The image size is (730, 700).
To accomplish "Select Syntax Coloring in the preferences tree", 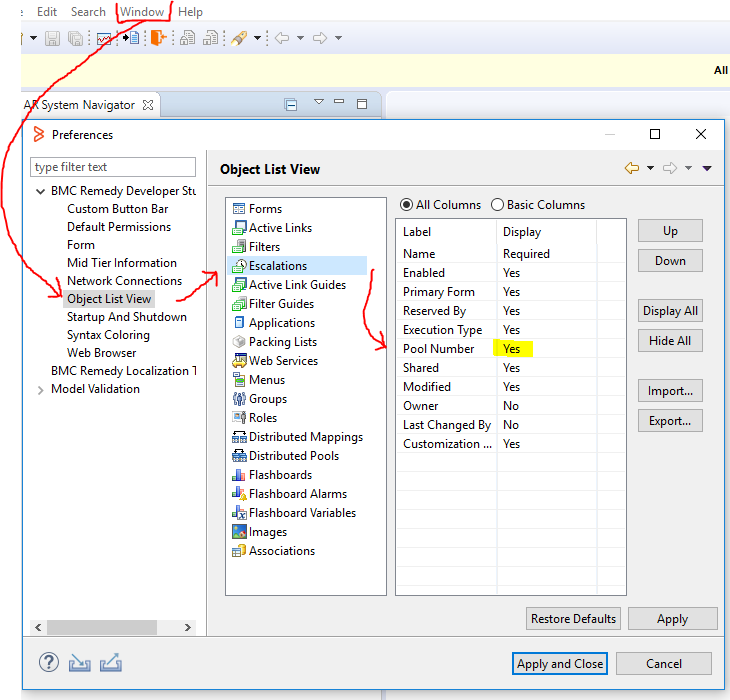I will pos(108,335).
